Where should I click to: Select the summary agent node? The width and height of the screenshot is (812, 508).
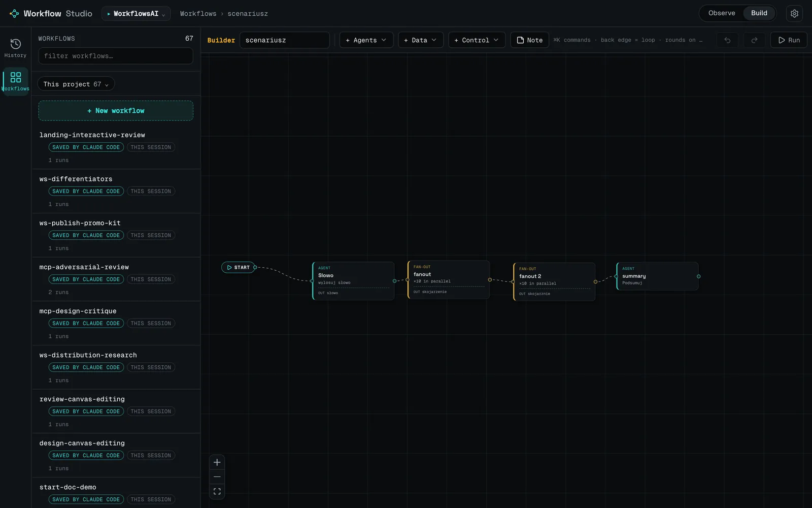(x=657, y=276)
